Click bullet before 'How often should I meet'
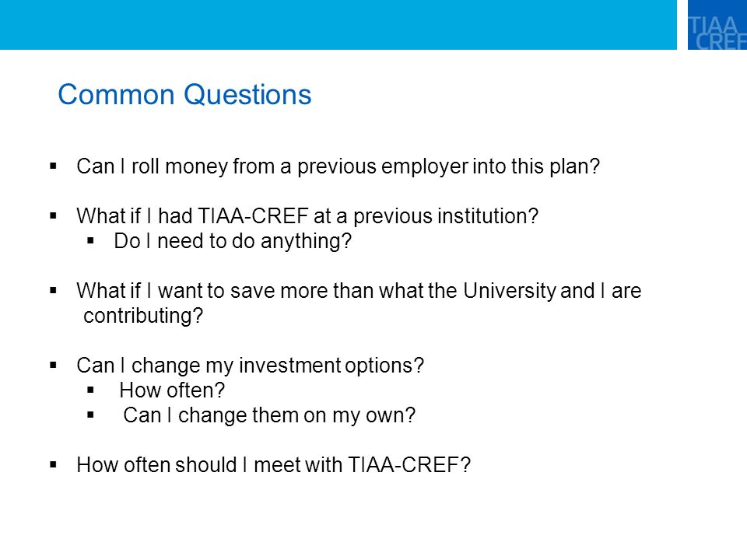 [53, 465]
